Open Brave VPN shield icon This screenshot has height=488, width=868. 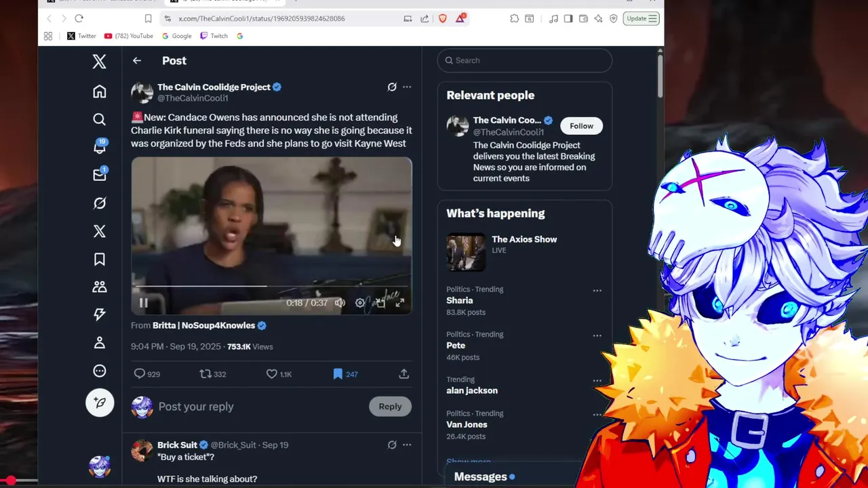point(613,18)
